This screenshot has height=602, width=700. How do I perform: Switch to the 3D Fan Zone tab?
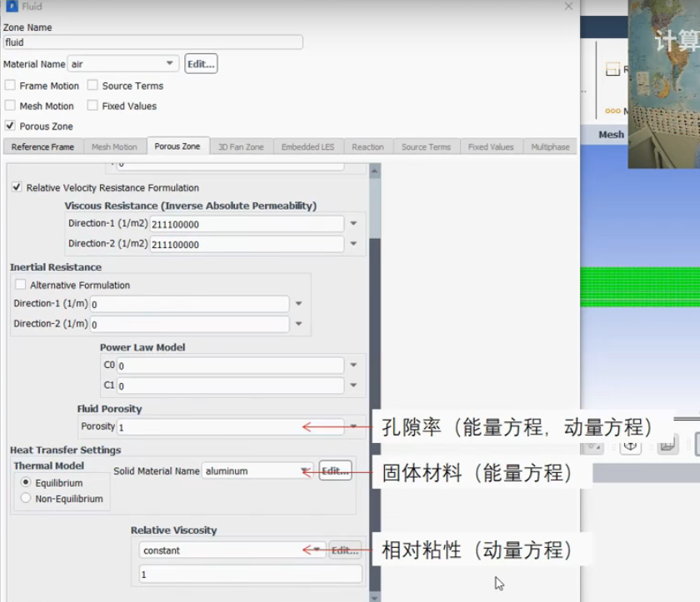click(242, 146)
